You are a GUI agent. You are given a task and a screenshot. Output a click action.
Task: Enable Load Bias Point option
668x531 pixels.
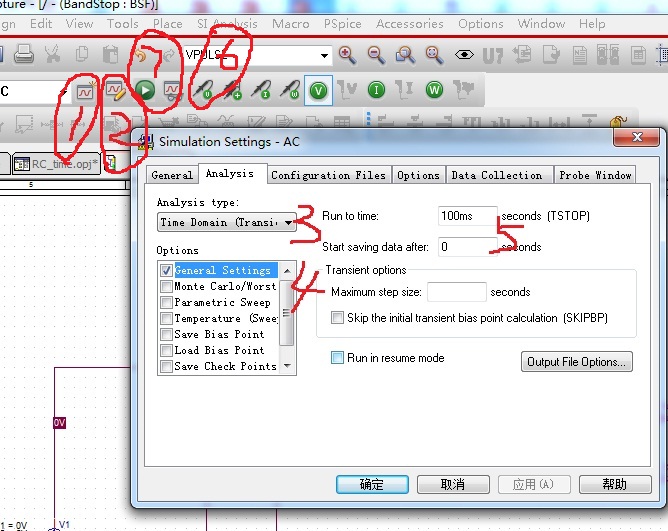point(166,350)
